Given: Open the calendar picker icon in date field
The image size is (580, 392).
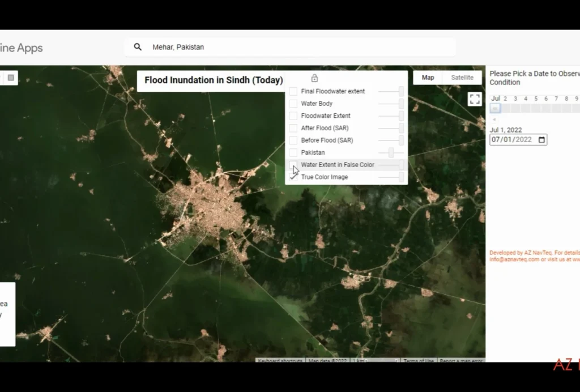Looking at the screenshot, I should 541,140.
